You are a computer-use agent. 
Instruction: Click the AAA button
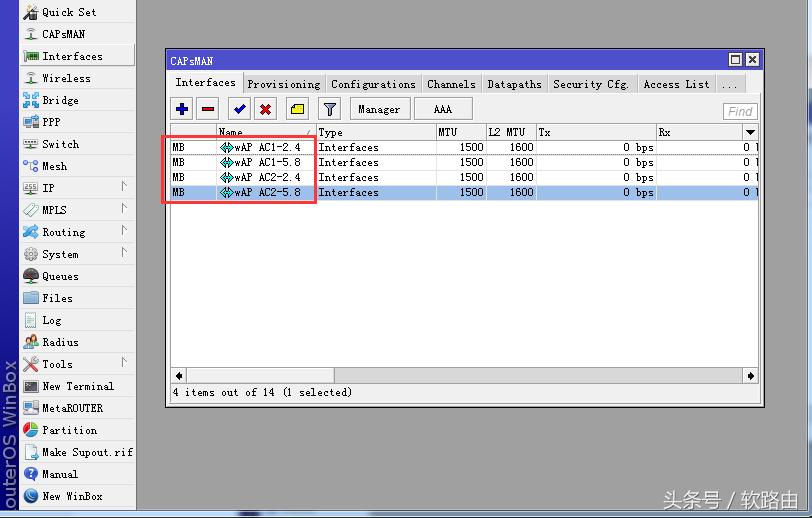[x=443, y=109]
